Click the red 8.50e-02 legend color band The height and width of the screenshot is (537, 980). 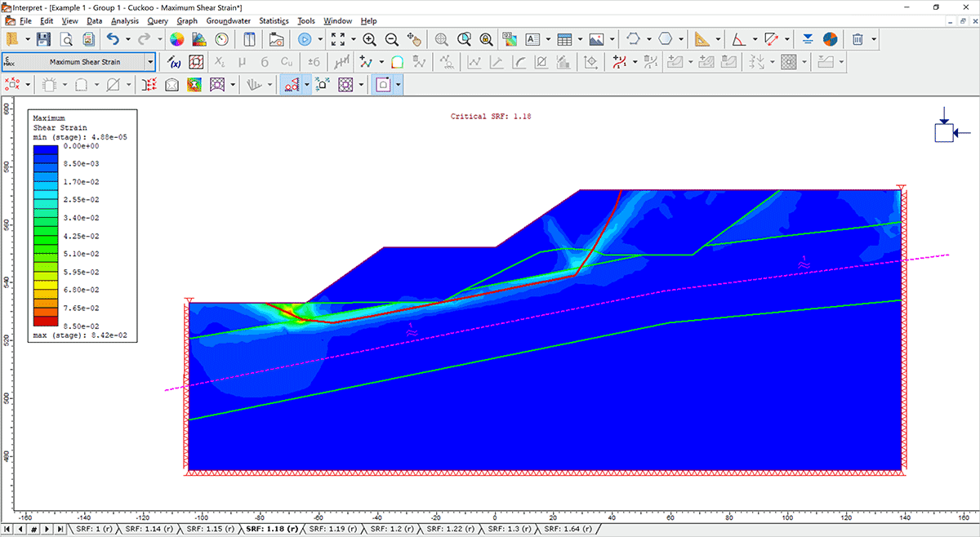(46, 320)
